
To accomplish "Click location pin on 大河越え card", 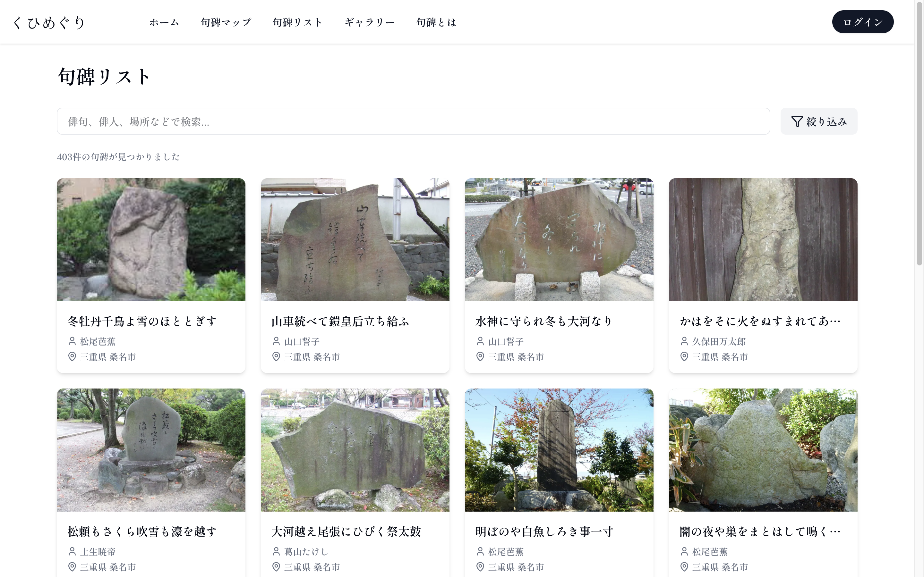I will tap(276, 567).
